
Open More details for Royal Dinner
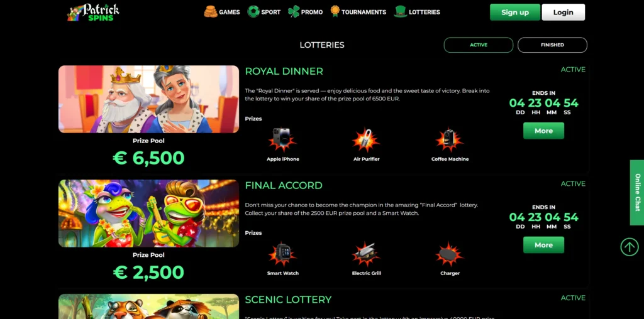pyautogui.click(x=543, y=131)
